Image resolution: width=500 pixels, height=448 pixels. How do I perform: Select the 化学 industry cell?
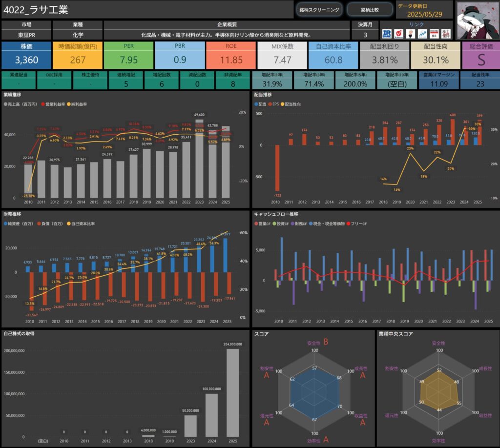tap(78, 35)
